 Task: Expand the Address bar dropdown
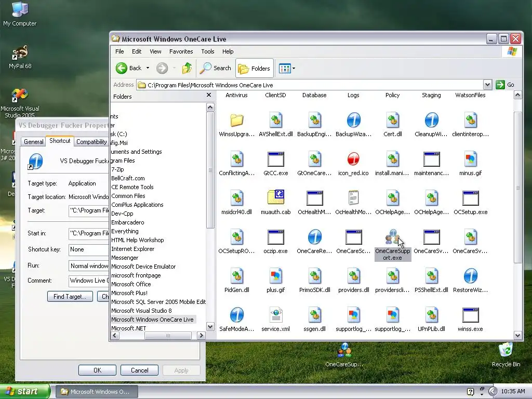[487, 85]
